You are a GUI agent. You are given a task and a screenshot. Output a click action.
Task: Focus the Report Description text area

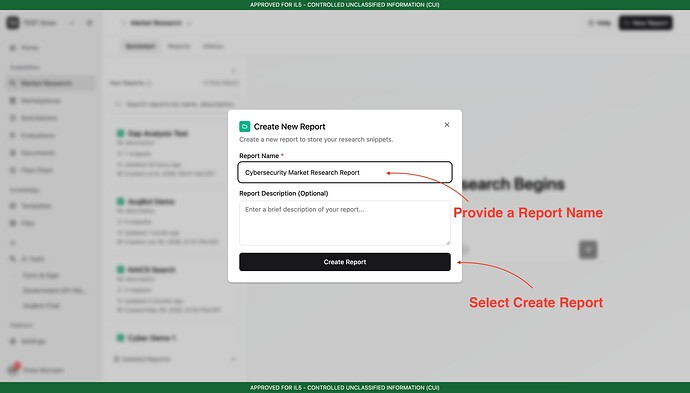pyautogui.click(x=345, y=223)
